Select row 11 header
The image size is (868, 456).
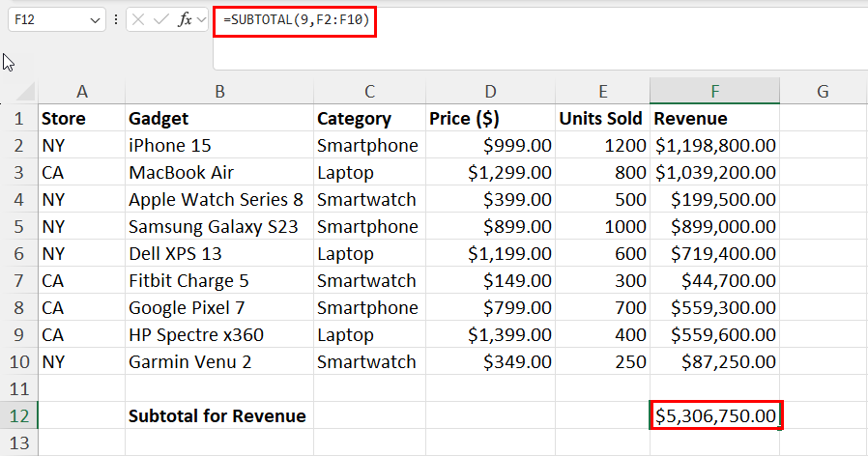(x=18, y=389)
